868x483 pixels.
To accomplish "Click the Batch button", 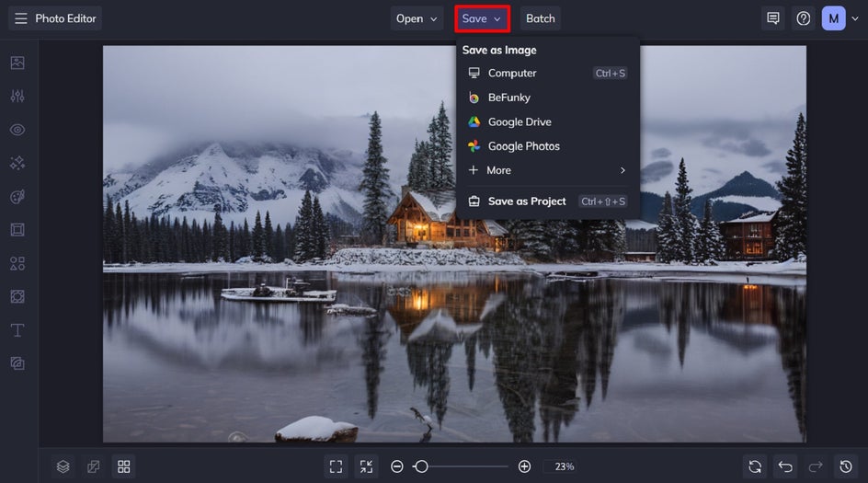I will click(541, 18).
